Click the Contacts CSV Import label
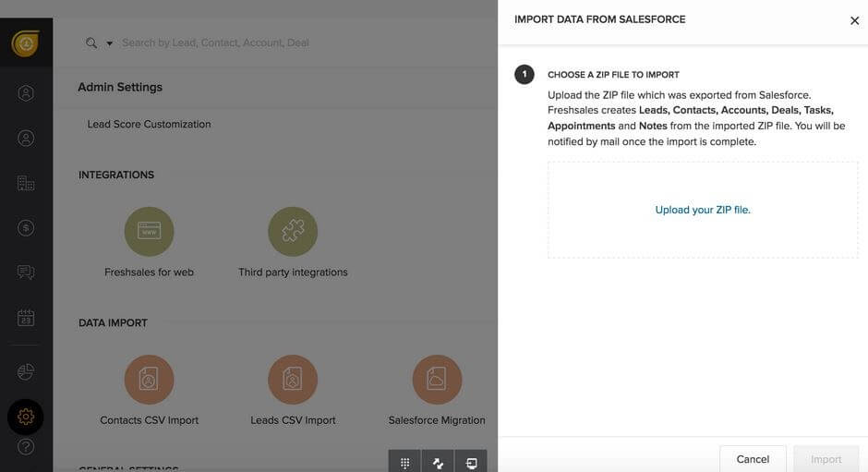868x472 pixels. [x=149, y=420]
